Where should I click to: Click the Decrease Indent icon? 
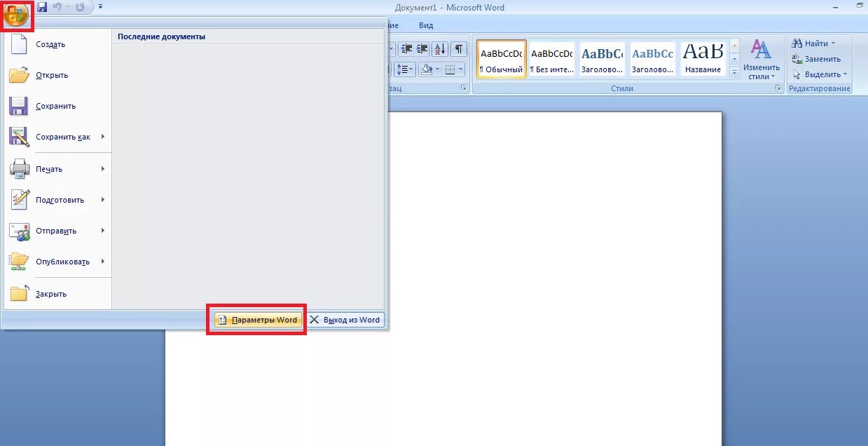[406, 49]
